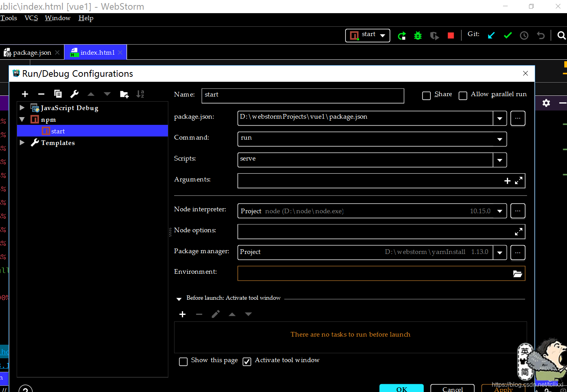Close the index.html tab
The height and width of the screenshot is (392, 567).
(120, 52)
